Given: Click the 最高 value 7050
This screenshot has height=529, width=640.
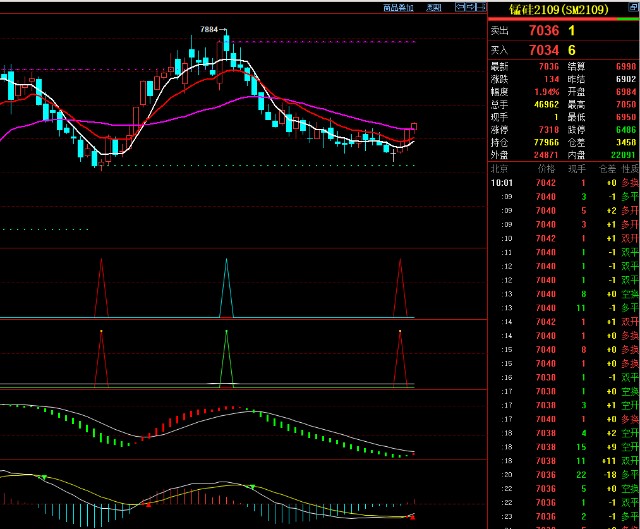Looking at the screenshot, I should [624, 102].
